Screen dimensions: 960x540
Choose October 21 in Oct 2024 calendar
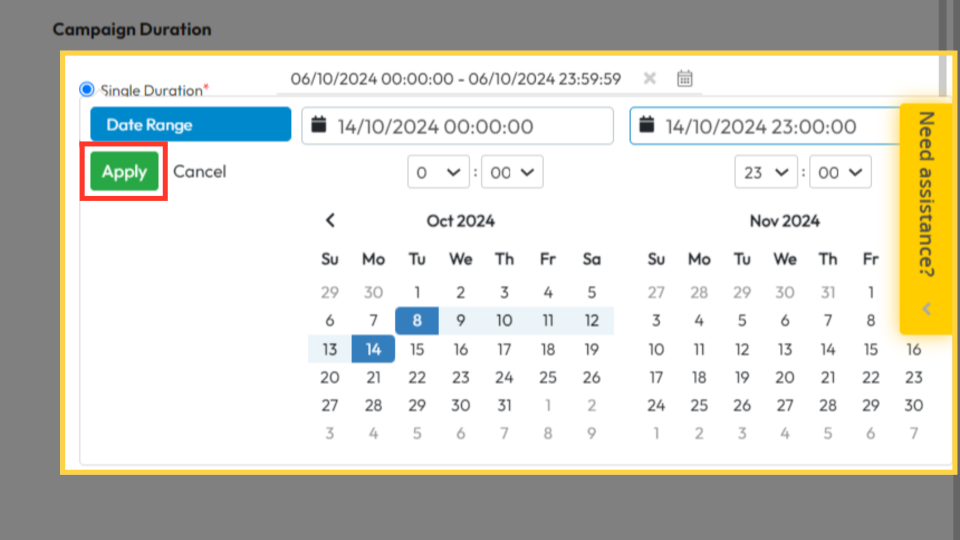(373, 377)
